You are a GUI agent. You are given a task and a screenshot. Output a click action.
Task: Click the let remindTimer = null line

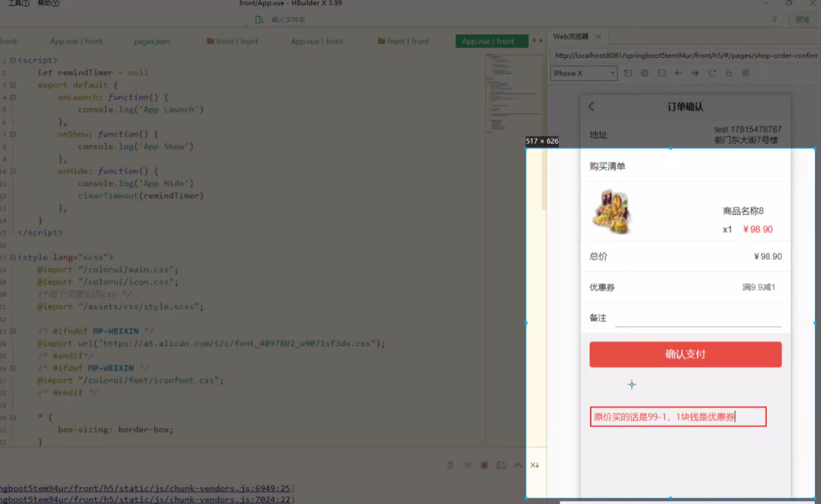coord(93,73)
